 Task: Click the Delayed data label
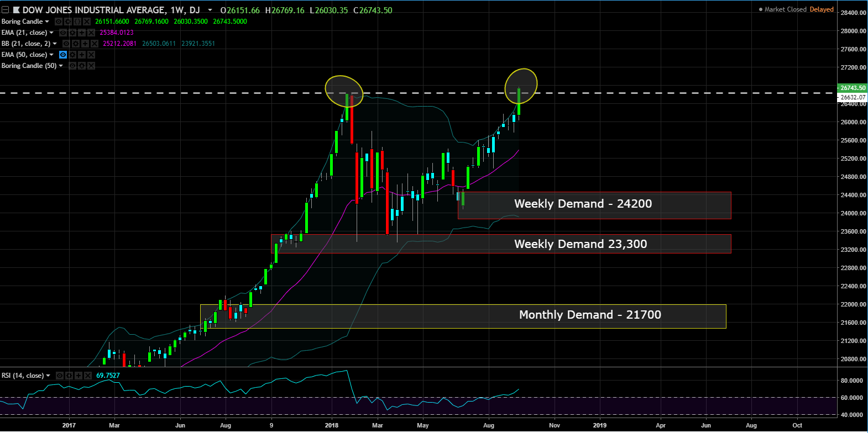[822, 9]
